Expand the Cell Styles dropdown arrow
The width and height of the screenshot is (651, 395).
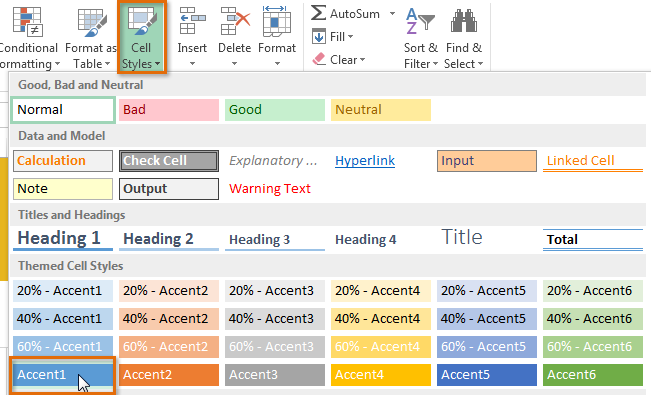(157, 64)
